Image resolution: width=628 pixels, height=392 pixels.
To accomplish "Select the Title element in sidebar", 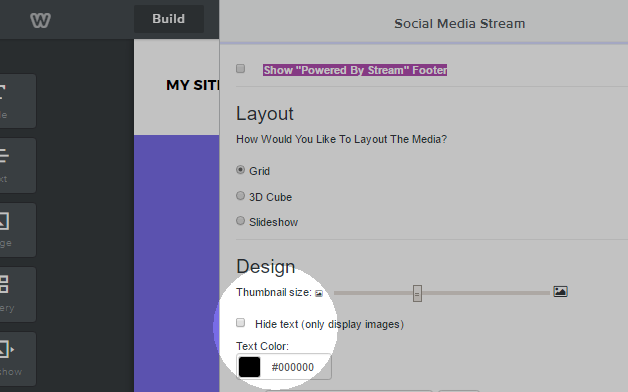I will pyautogui.click(x=18, y=101).
